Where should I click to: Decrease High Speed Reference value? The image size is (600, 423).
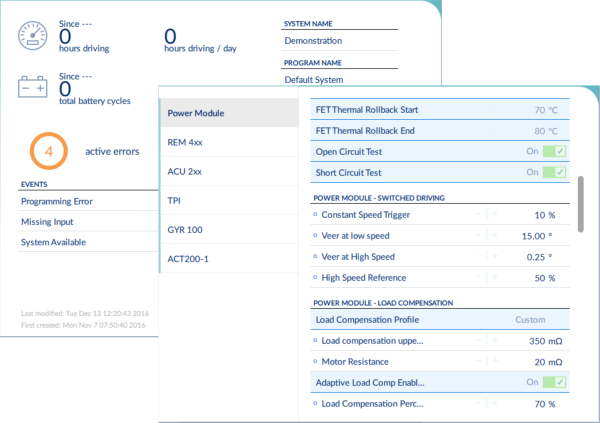[478, 276]
